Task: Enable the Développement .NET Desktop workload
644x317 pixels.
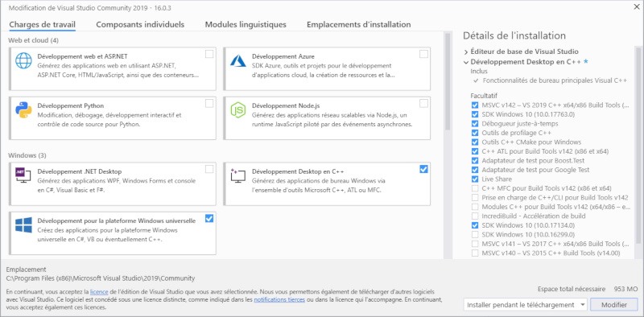Action: [x=209, y=169]
